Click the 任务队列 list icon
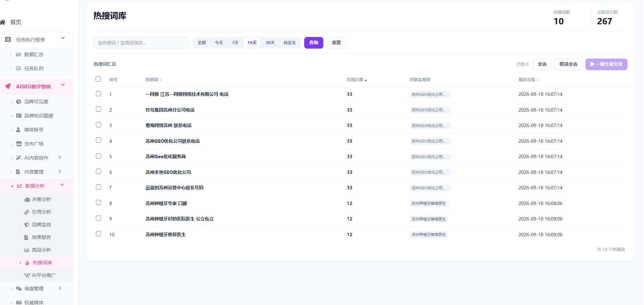This screenshot has width=644, height=305. click(18, 68)
